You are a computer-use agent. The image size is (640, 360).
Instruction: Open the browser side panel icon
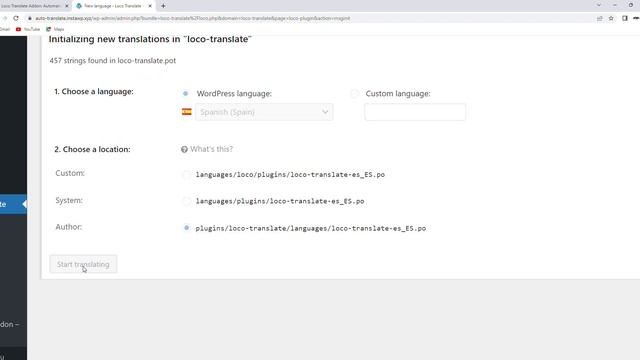(624, 18)
